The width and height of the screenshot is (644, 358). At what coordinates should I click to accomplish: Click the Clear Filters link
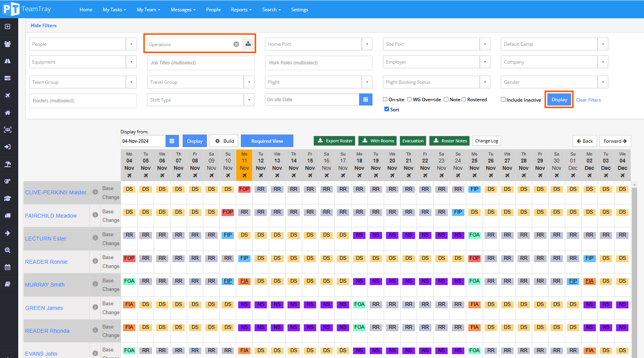[x=588, y=100]
